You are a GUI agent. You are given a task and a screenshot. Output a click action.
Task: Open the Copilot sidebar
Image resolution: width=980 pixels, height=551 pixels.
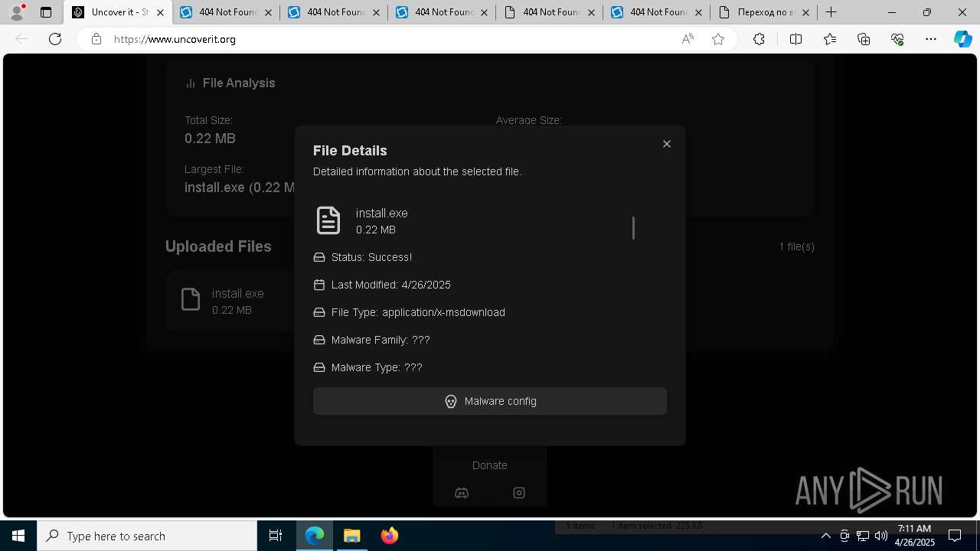pyautogui.click(x=962, y=39)
